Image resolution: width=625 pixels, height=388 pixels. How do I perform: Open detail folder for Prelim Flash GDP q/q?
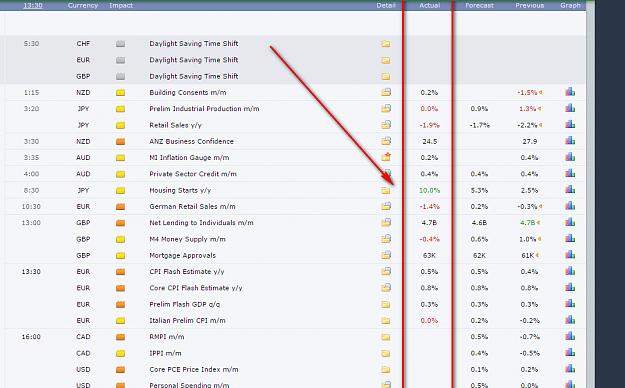tap(385, 304)
